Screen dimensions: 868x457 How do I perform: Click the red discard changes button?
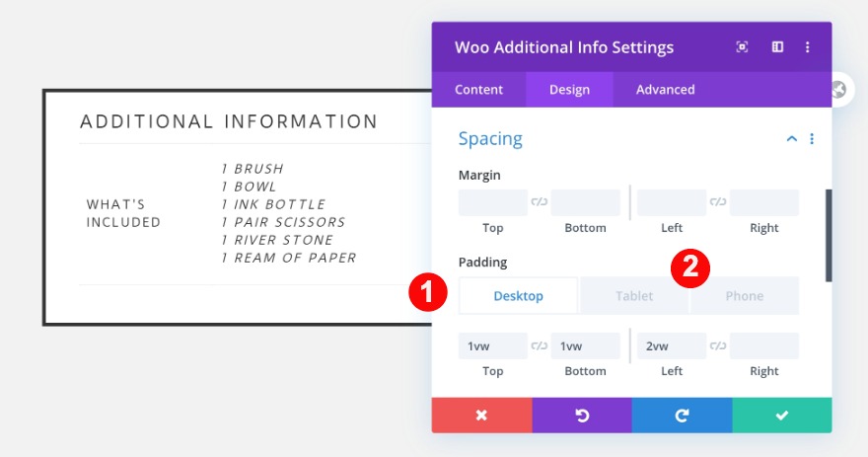[481, 416]
